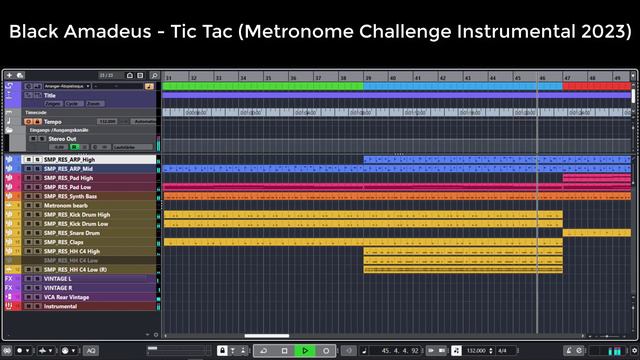Click the folder track icon
640x360 pixels.
tap(9, 130)
